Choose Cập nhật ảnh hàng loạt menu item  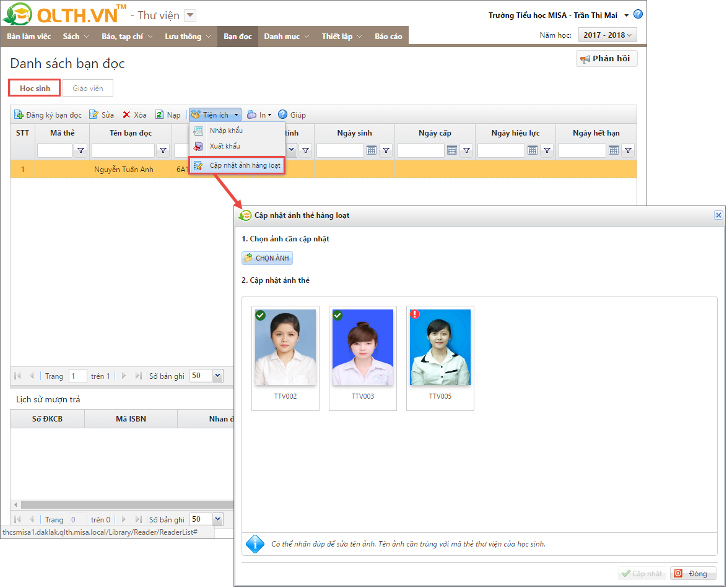pyautogui.click(x=244, y=165)
